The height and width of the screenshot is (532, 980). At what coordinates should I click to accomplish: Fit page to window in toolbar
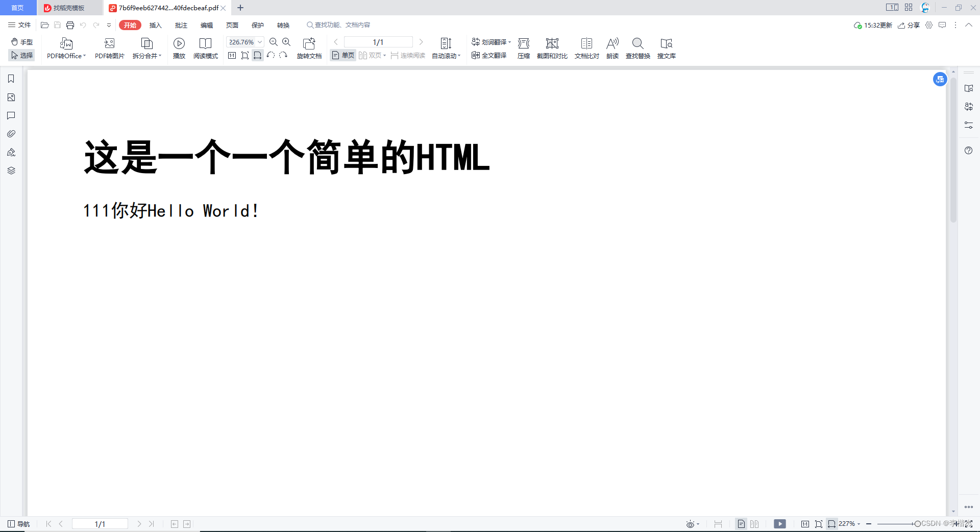(245, 55)
